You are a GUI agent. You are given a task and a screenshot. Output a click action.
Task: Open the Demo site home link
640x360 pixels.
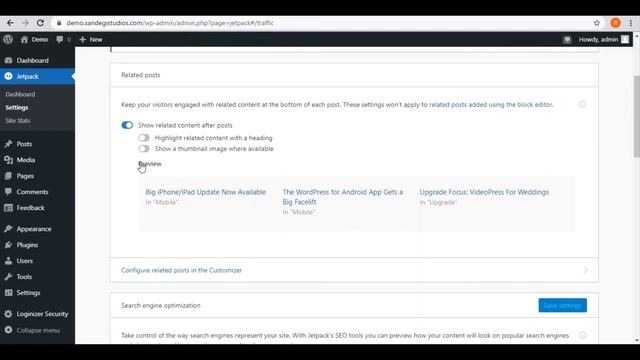[34, 40]
